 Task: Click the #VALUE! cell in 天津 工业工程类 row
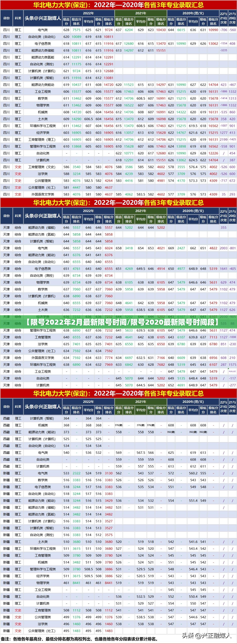click(232, 372)
